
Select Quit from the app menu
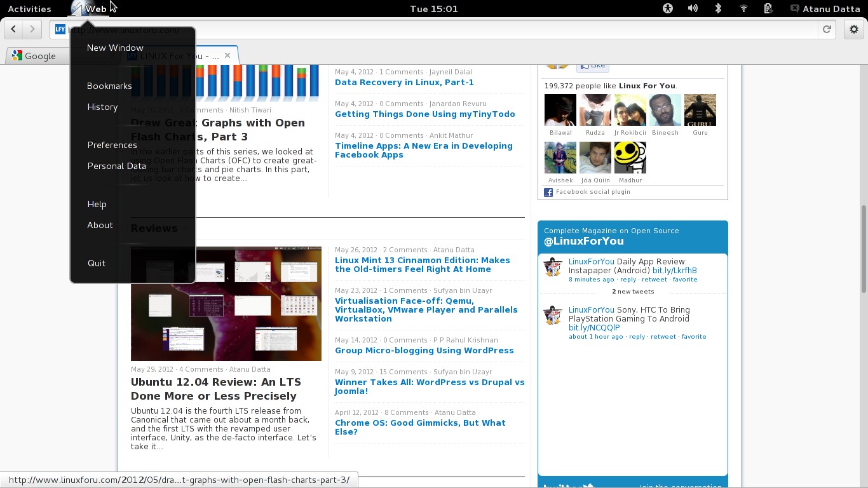click(97, 263)
